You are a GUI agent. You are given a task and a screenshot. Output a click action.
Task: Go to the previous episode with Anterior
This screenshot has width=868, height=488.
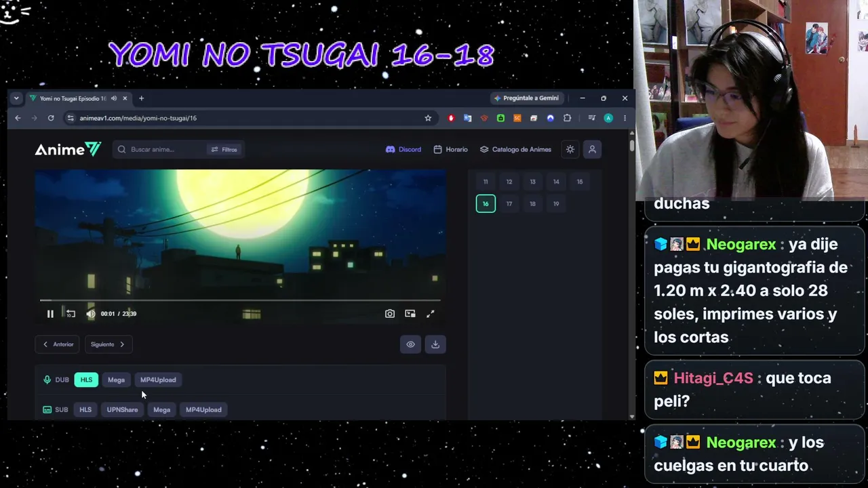[58, 344]
